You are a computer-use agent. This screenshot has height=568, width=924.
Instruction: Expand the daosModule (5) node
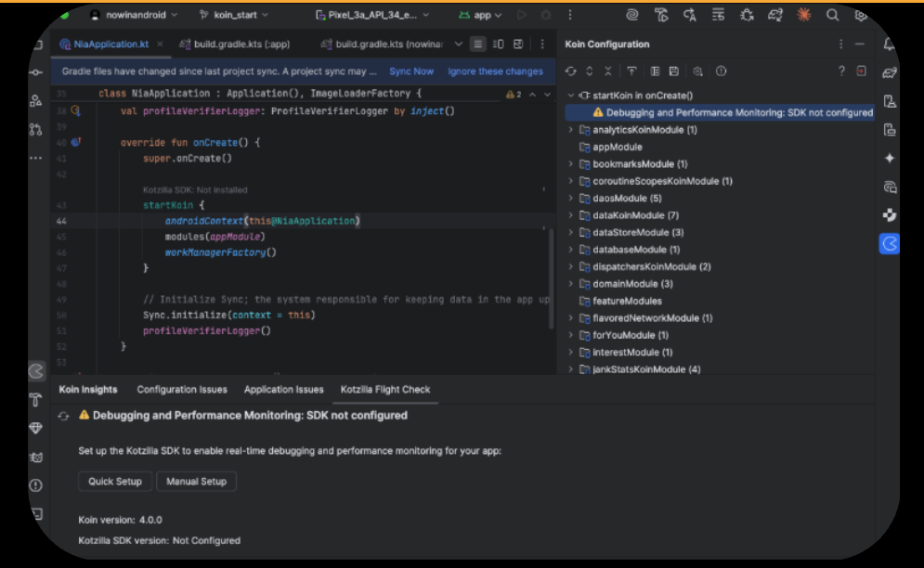(570, 198)
